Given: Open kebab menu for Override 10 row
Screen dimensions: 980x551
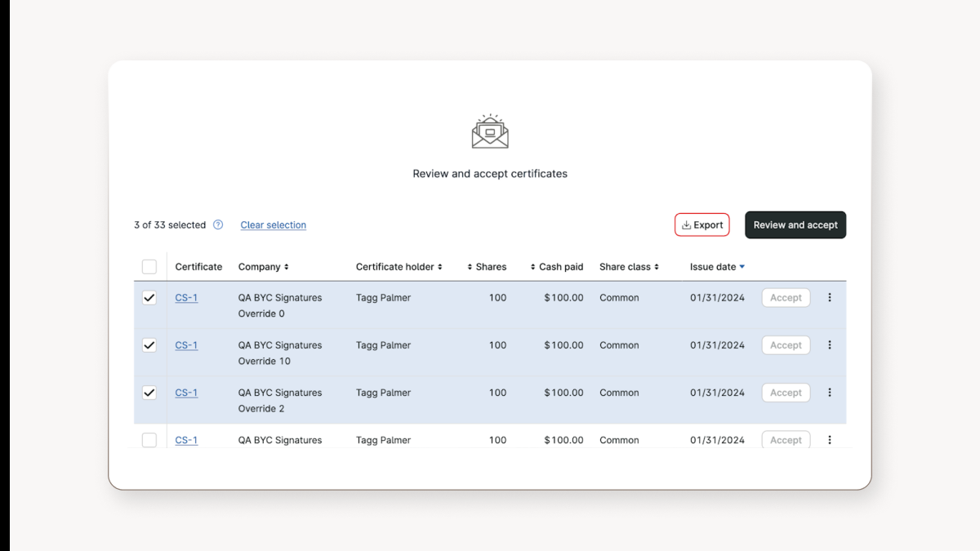Looking at the screenshot, I should point(830,344).
